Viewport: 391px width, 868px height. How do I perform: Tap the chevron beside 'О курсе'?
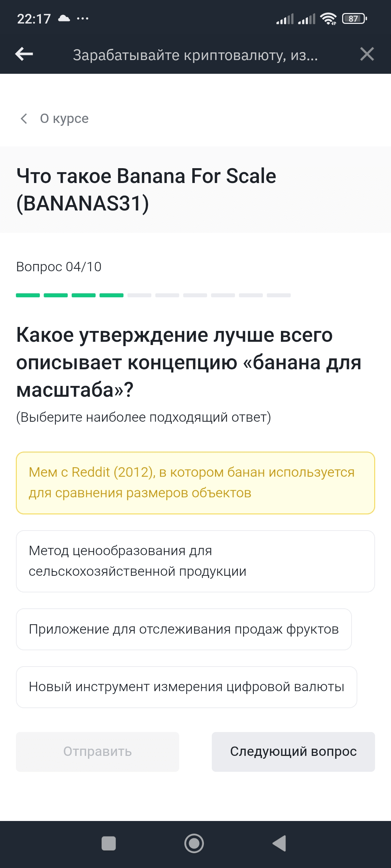(x=24, y=119)
